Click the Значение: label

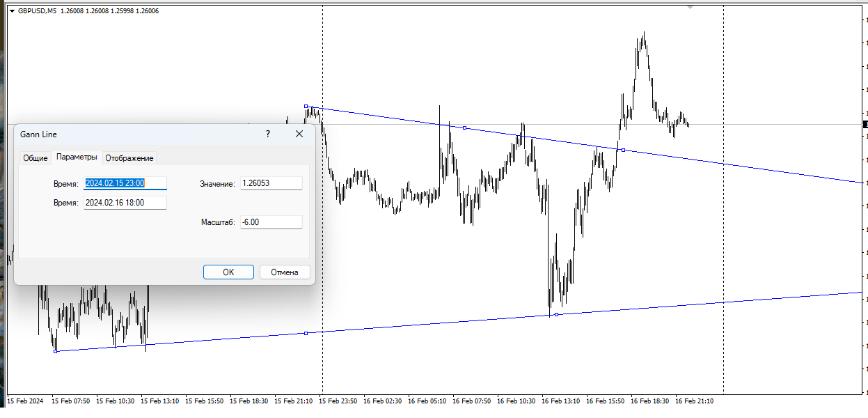pos(217,183)
